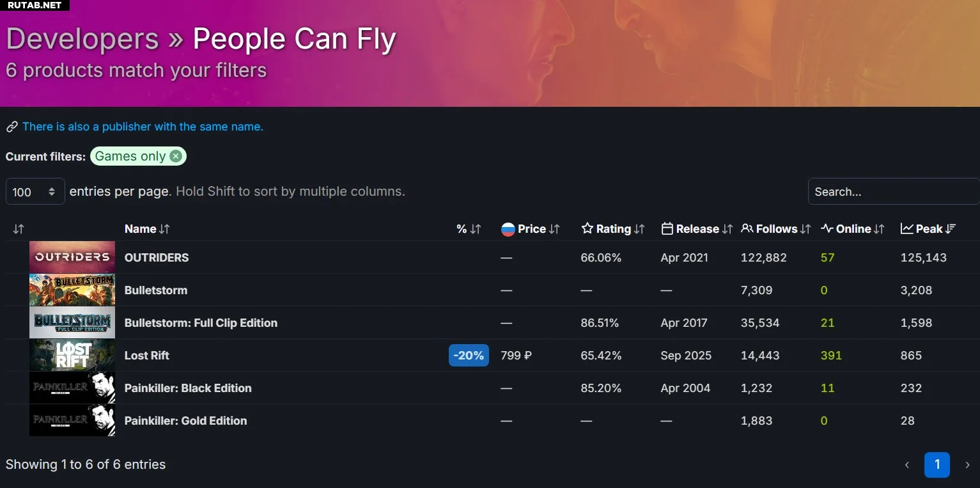Select page 1 pagination button

coord(937,465)
